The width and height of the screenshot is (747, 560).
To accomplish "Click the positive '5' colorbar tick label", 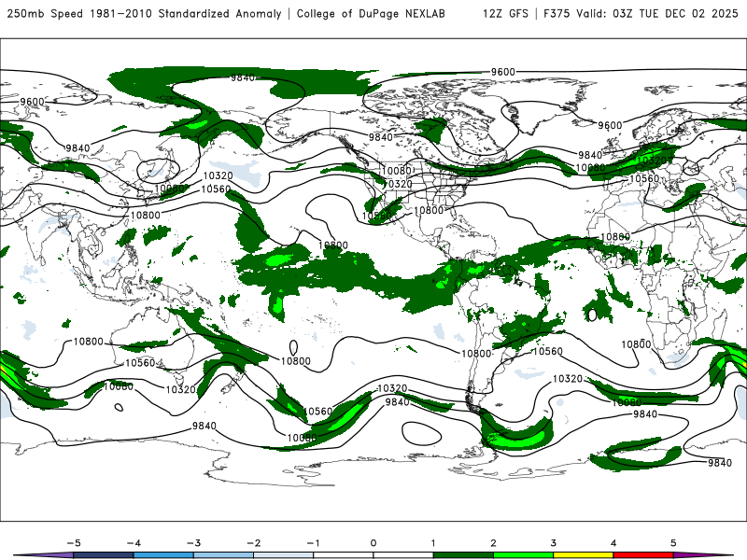I will 673,543.
